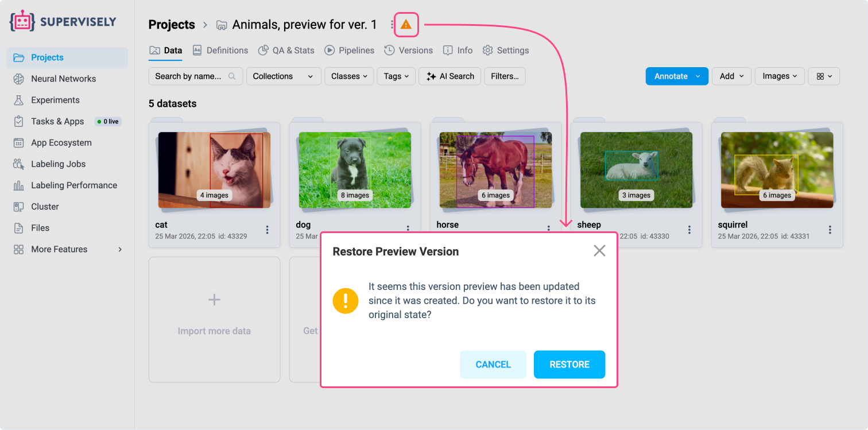Click the RESTORE button in the dialog
The image size is (868, 430).
pos(569,365)
